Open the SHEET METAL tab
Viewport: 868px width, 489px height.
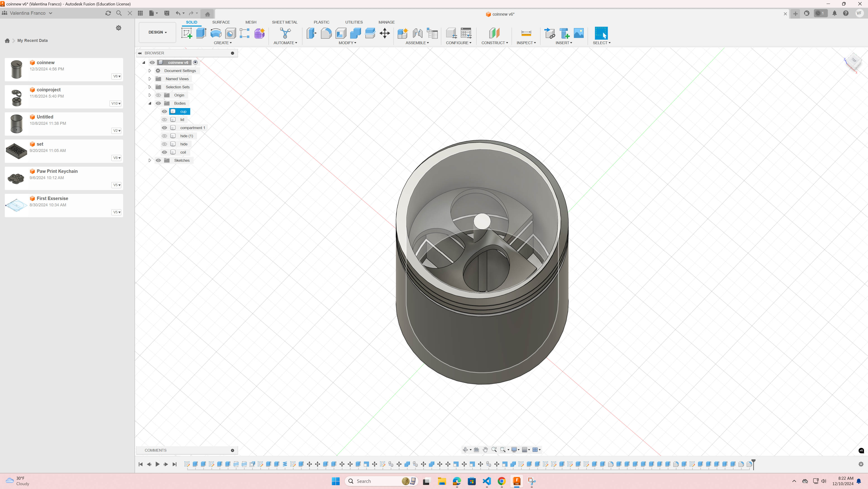pos(284,22)
